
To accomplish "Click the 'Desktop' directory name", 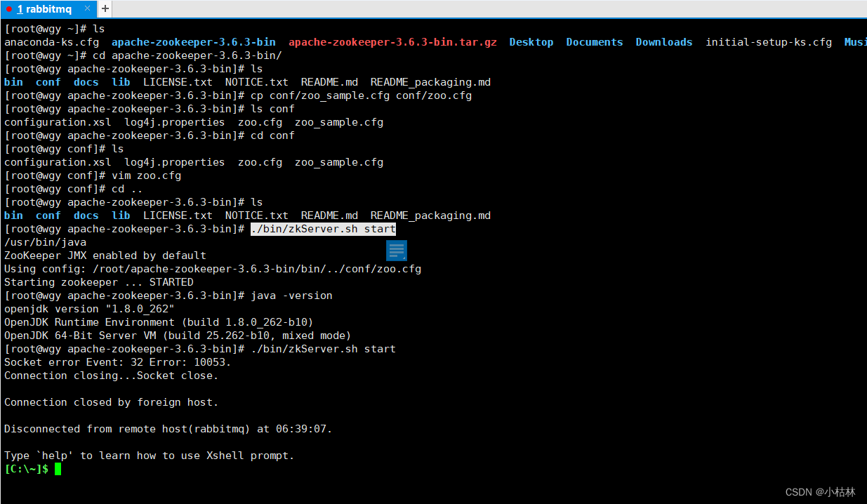I will [x=531, y=42].
